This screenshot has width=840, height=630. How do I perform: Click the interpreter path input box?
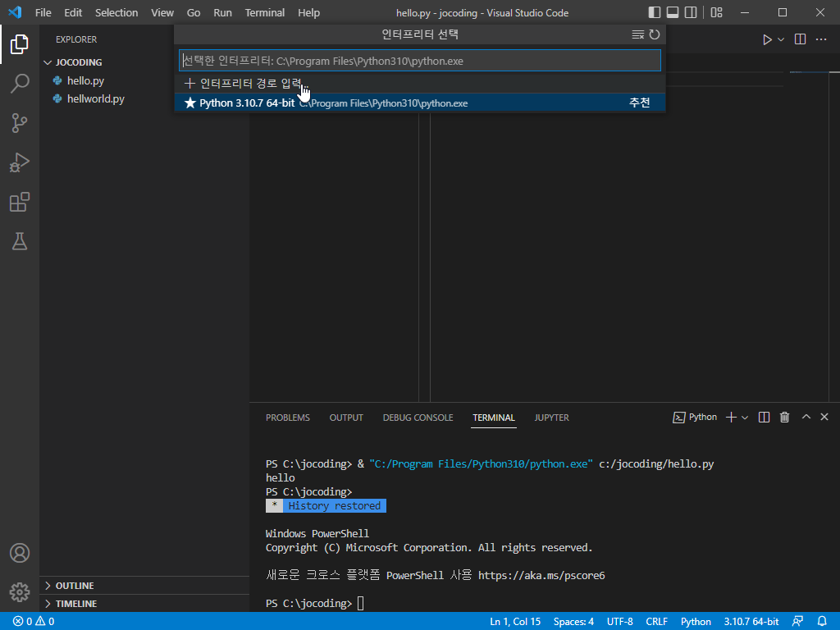pyautogui.click(x=419, y=61)
